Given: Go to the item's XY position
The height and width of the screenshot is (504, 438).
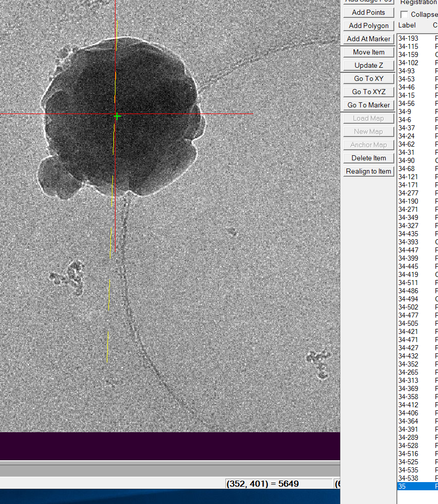Looking at the screenshot, I should click(x=368, y=78).
